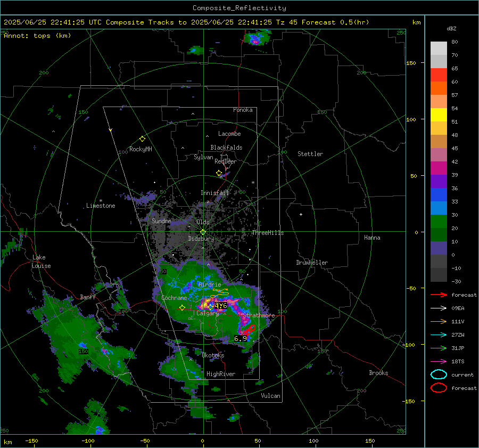Viewport: 479px width, 448px height.
Task: Click the red forecast ellipse legend icon
Action: click(x=439, y=388)
